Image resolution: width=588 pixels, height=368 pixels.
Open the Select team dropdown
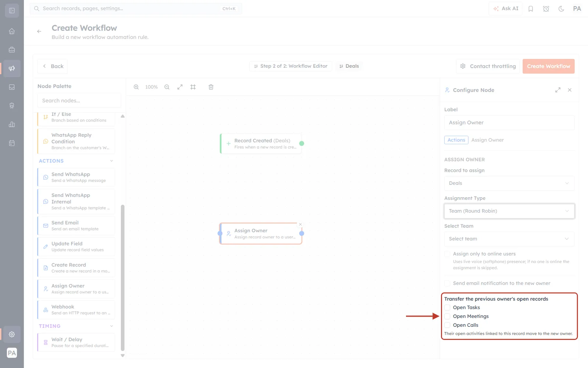point(509,239)
